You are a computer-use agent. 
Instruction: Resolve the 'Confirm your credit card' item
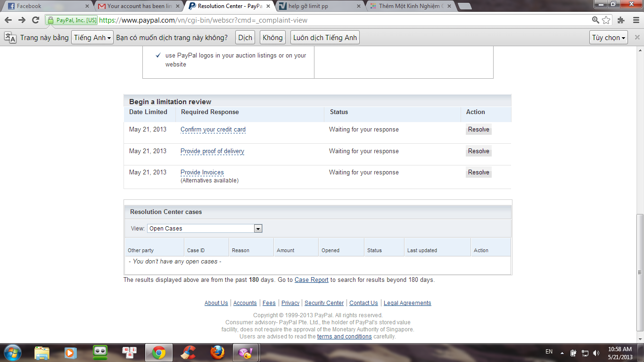[479, 130]
